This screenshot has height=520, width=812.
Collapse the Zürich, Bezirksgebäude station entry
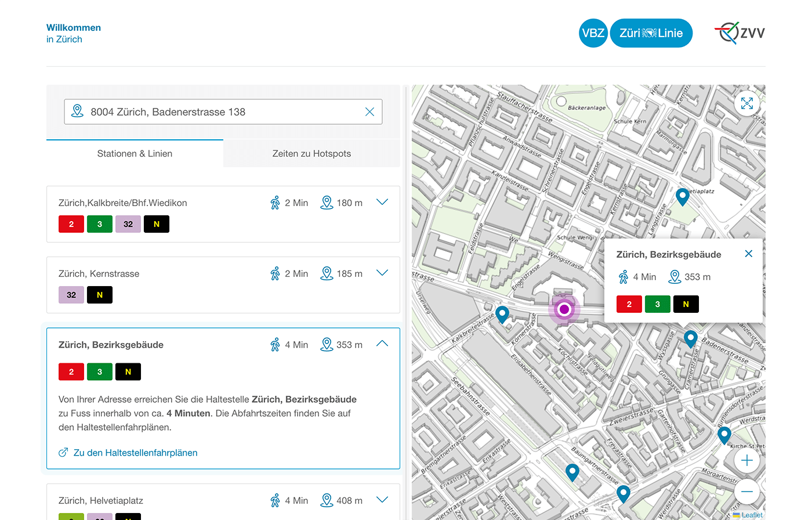coord(382,344)
